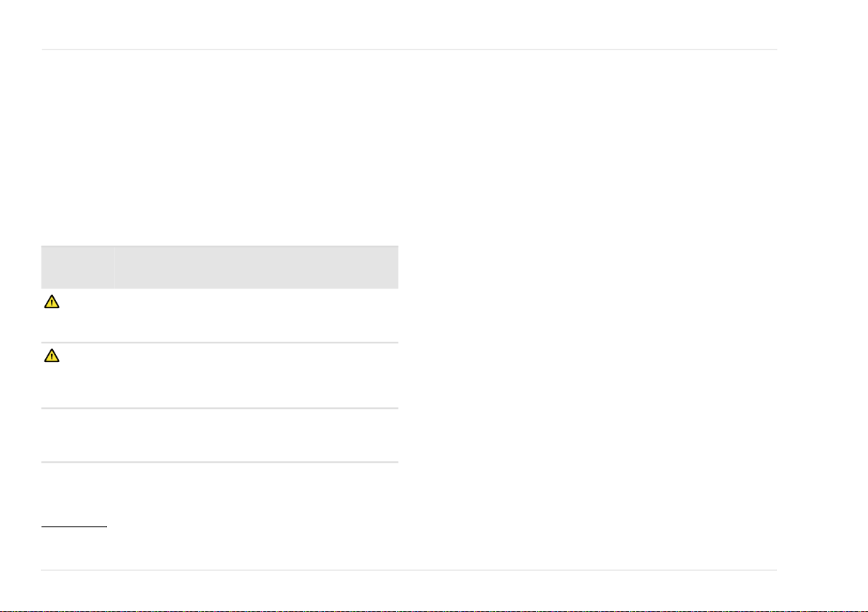Click the empty area below the last table divider
The image size is (868, 612).
[x=220, y=493]
